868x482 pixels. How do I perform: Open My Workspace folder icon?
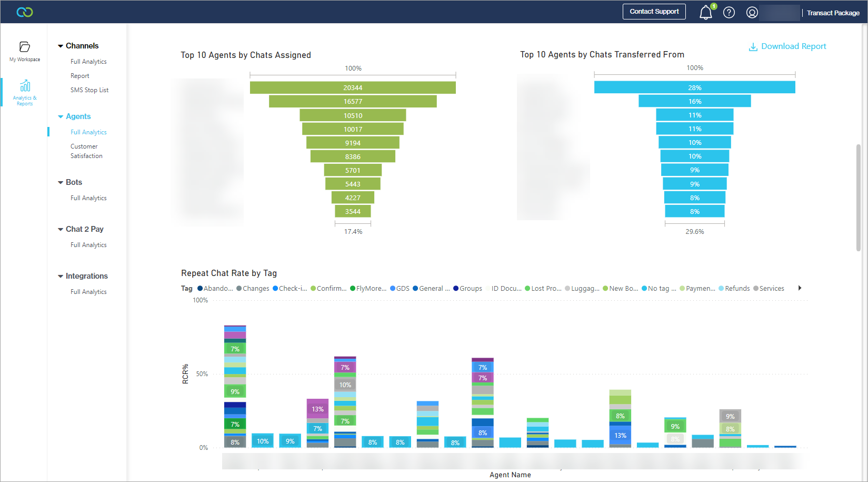25,47
